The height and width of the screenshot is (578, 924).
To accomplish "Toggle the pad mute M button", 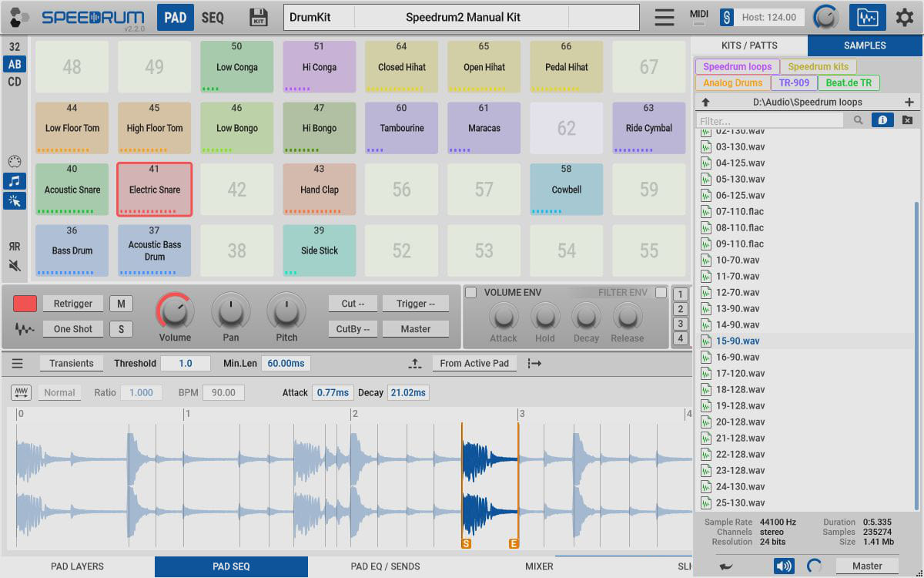I will pyautogui.click(x=121, y=304).
